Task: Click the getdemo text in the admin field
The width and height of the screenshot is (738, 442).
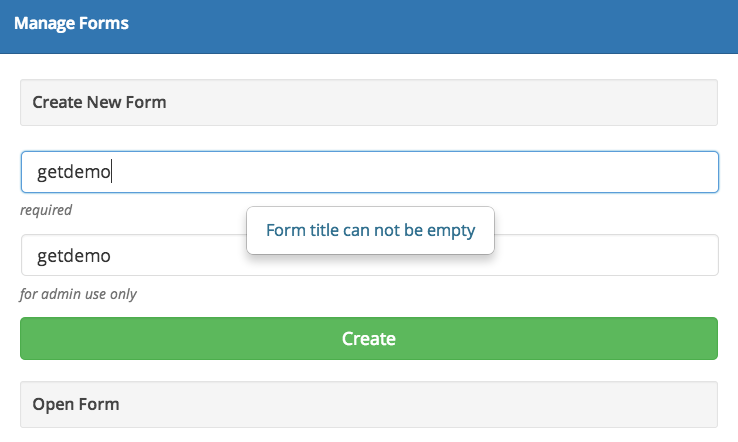Action: 73,256
